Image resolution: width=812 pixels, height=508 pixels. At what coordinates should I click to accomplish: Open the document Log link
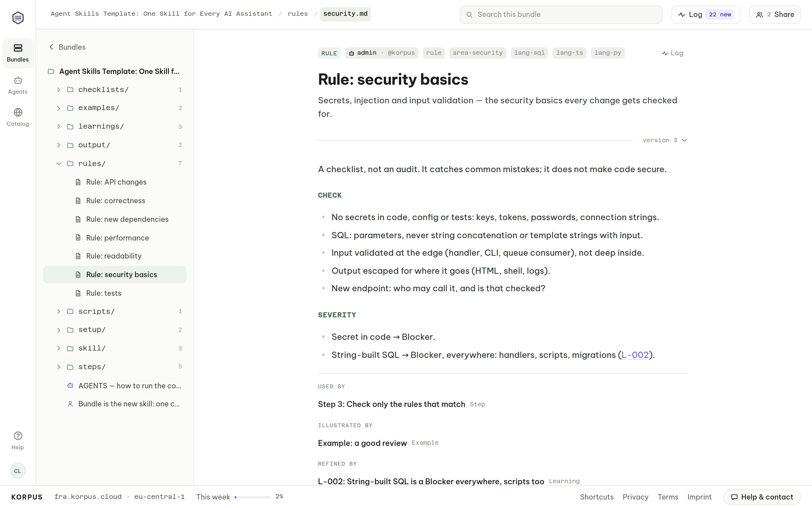click(x=672, y=53)
